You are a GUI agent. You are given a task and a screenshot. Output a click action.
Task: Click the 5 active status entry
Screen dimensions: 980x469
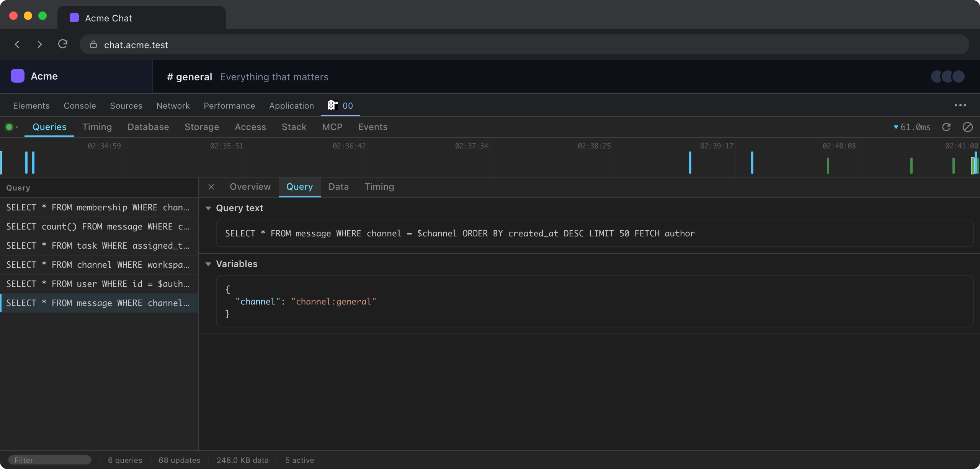coord(299,460)
